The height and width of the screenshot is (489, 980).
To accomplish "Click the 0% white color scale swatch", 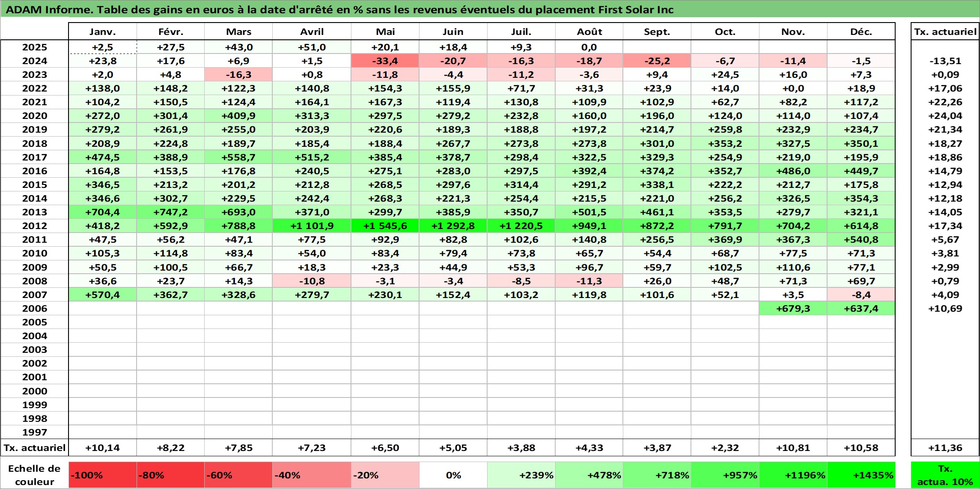I will tap(453, 475).
